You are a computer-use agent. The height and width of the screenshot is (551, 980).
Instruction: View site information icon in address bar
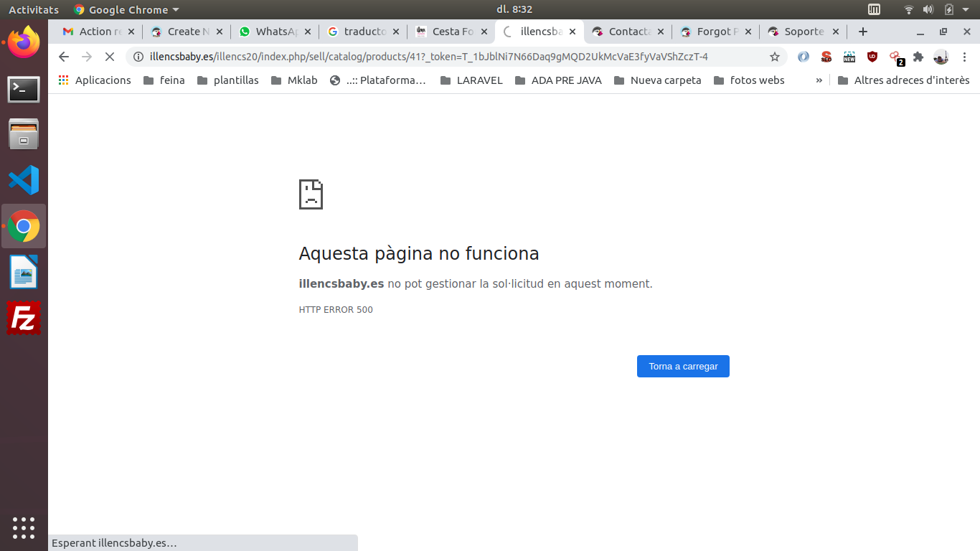tap(138, 57)
